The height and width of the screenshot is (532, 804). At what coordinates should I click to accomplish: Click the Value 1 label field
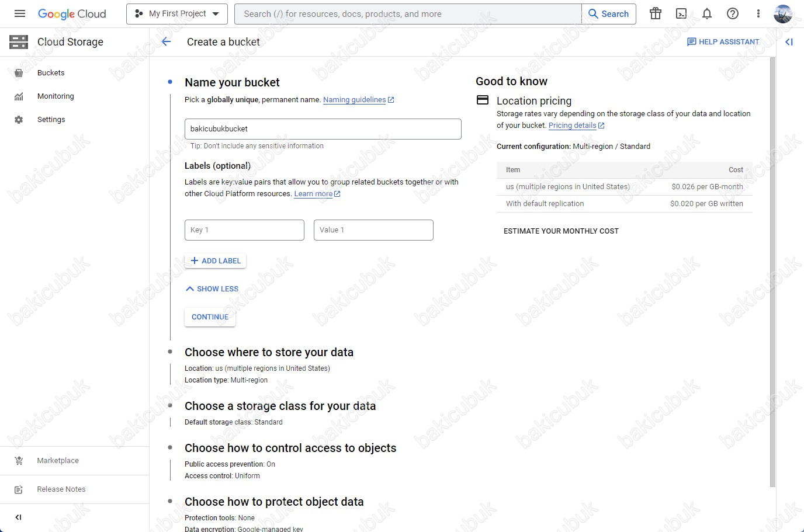coord(373,230)
